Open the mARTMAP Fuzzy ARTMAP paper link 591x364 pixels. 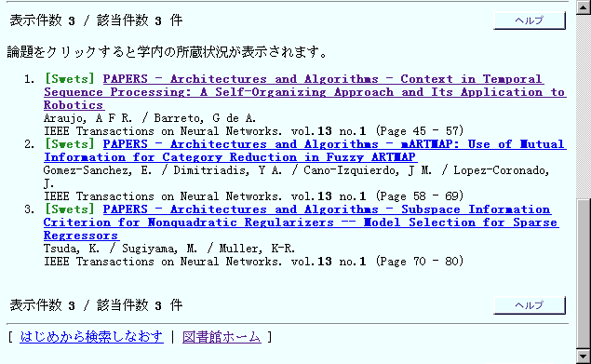pyautogui.click(x=305, y=151)
